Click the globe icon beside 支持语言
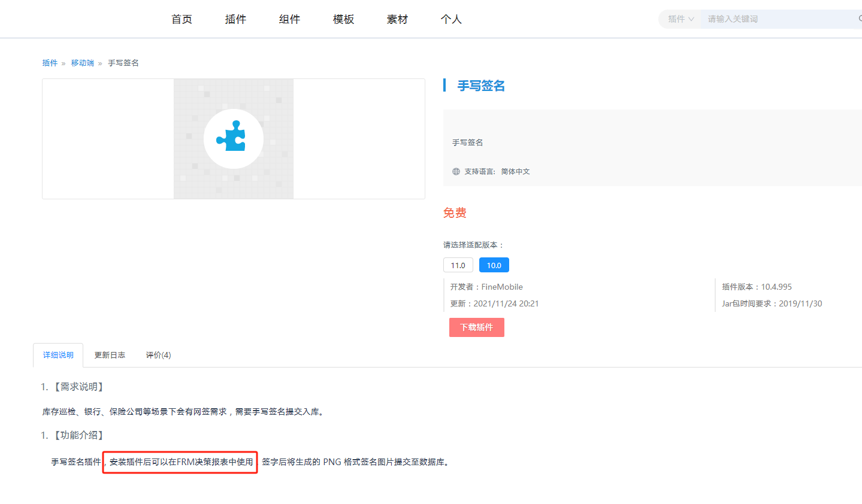 click(456, 171)
